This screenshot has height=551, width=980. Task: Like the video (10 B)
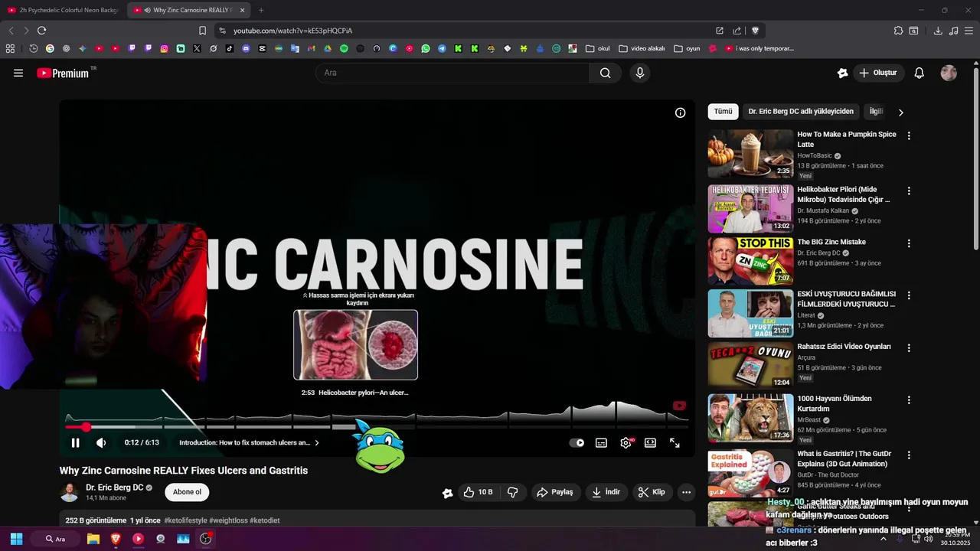pos(478,492)
